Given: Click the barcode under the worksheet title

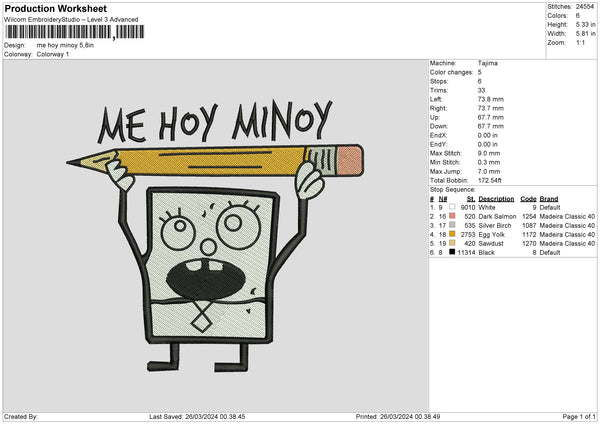Looking at the screenshot, I should click(75, 32).
